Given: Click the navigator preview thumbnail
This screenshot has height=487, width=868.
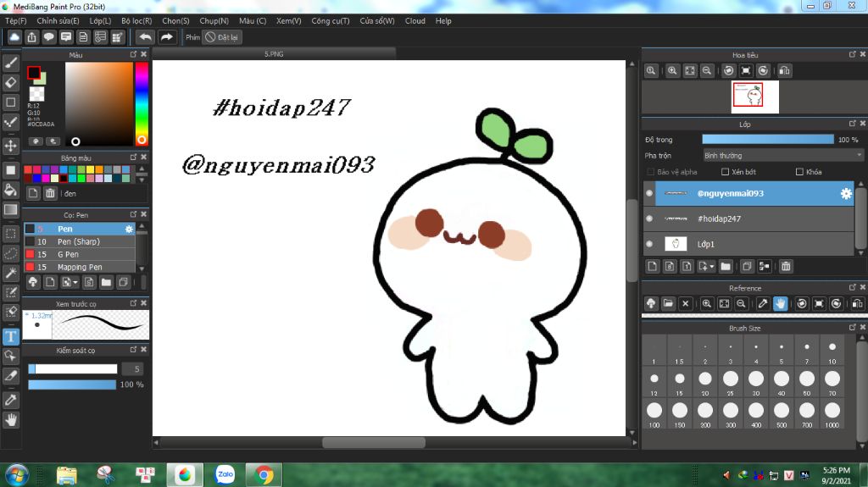Looking at the screenshot, I should tap(755, 97).
